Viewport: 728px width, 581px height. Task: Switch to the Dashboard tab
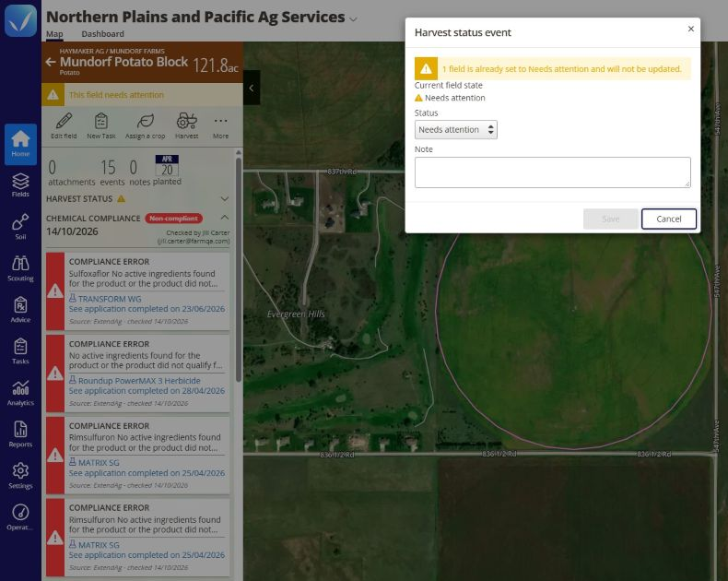pyautogui.click(x=102, y=34)
